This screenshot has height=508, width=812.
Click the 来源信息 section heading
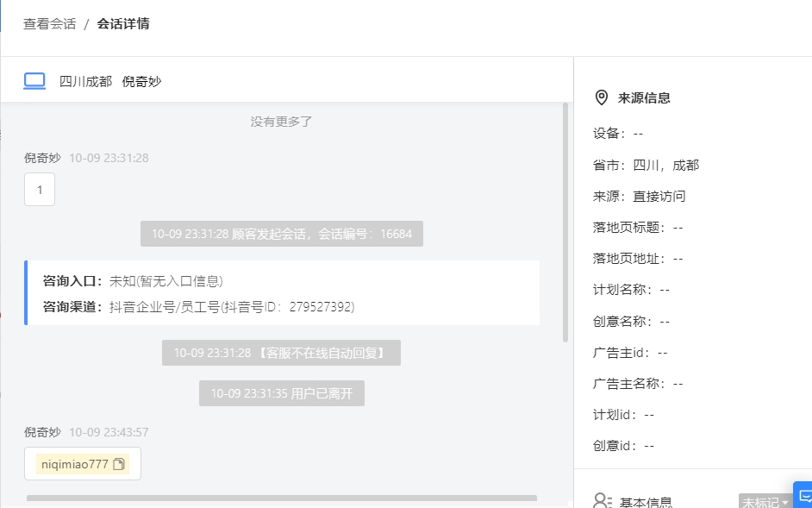pos(644,98)
